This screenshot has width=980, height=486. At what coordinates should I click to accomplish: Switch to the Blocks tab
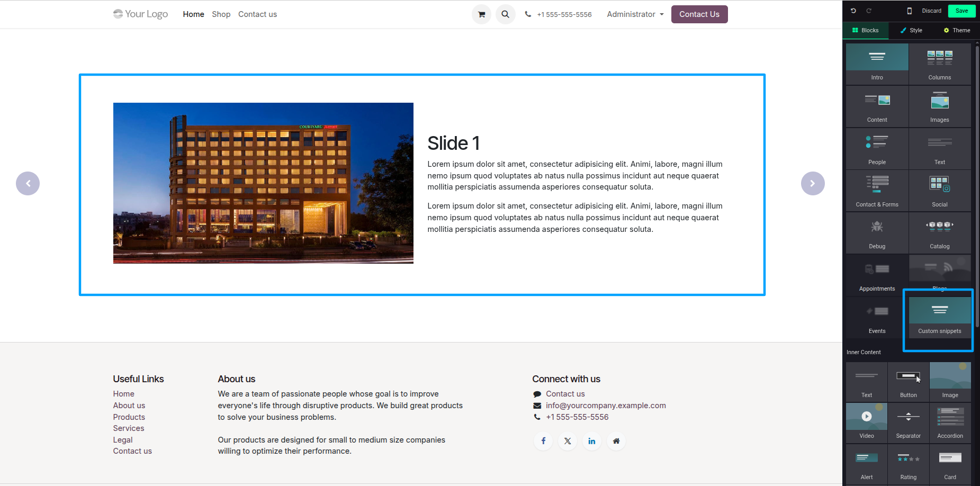click(x=866, y=30)
